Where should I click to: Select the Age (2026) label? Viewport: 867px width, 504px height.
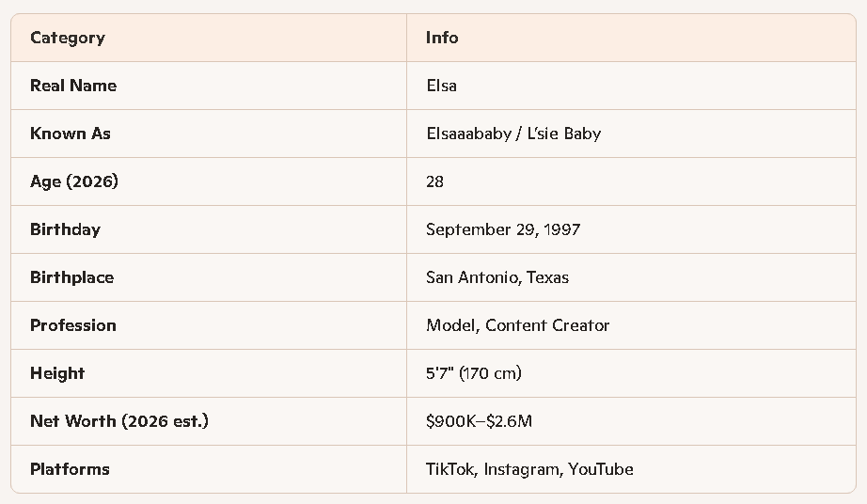(x=74, y=181)
